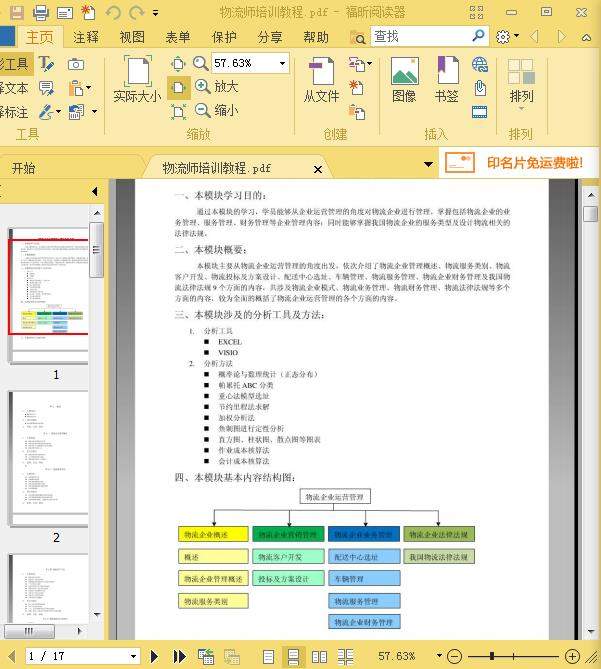This screenshot has width=601, height=669.
Task: Switch to the 注释 ribbon tab
Action: point(86,37)
